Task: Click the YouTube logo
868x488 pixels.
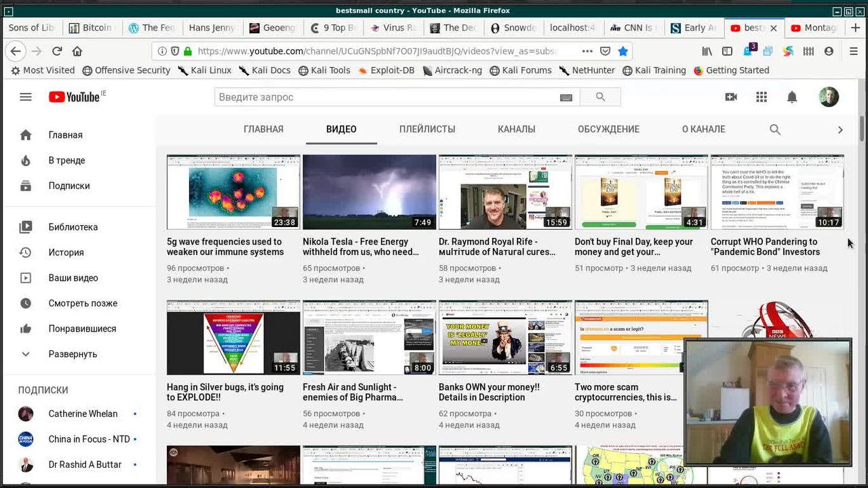Action: pyautogui.click(x=75, y=97)
